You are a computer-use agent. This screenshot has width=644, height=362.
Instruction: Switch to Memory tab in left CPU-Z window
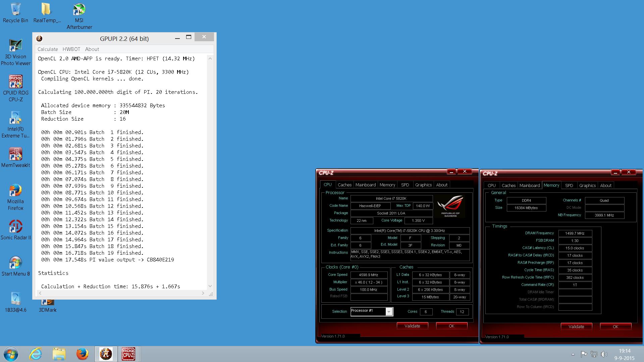[x=387, y=185]
